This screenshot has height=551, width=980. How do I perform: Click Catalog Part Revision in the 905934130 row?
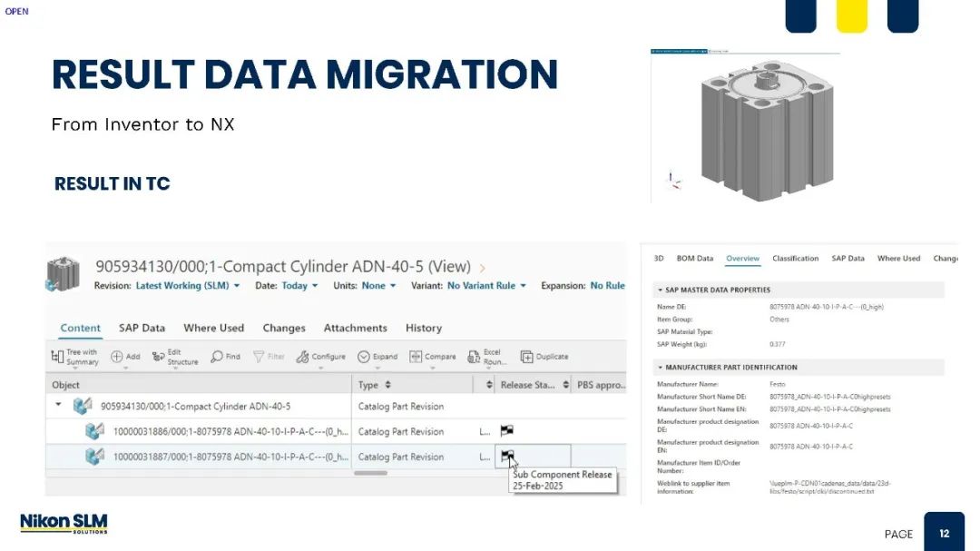(x=401, y=406)
